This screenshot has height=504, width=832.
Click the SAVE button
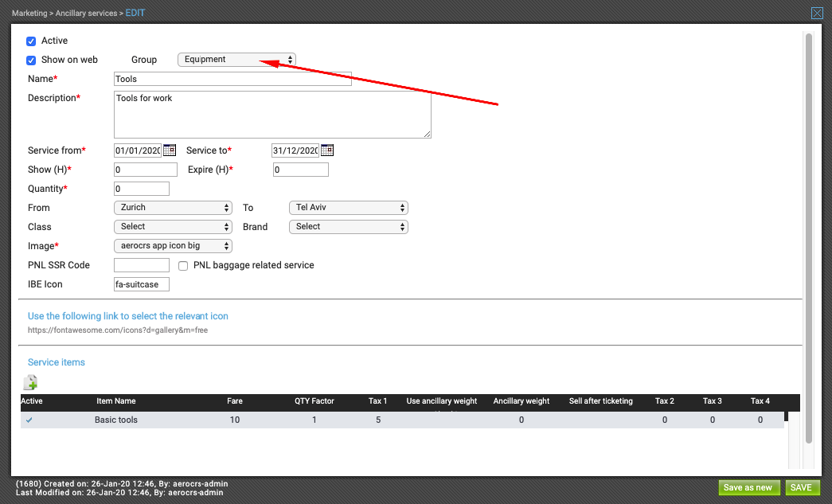click(x=801, y=487)
